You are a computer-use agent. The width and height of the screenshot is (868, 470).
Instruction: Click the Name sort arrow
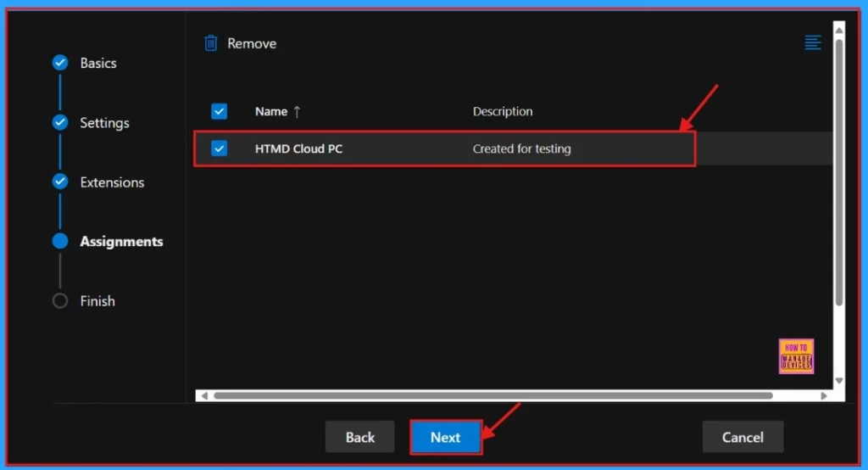point(297,111)
